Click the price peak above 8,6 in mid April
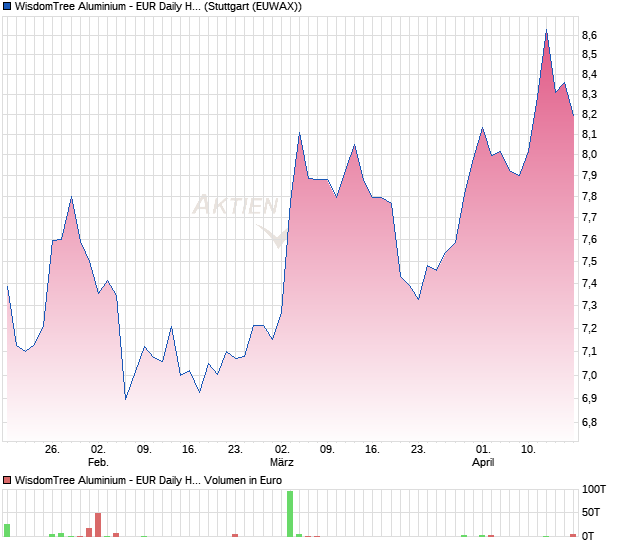Screen dimensions: 620x546 (x=546, y=30)
